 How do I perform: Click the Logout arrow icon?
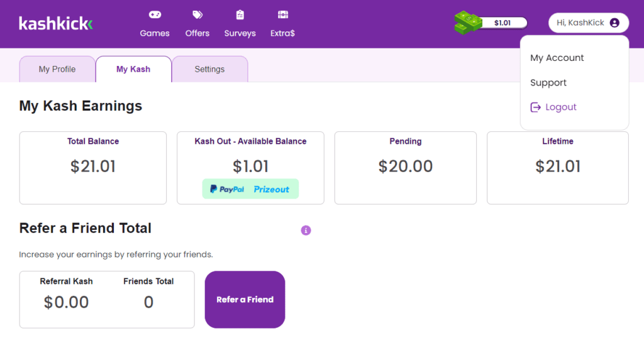click(536, 107)
